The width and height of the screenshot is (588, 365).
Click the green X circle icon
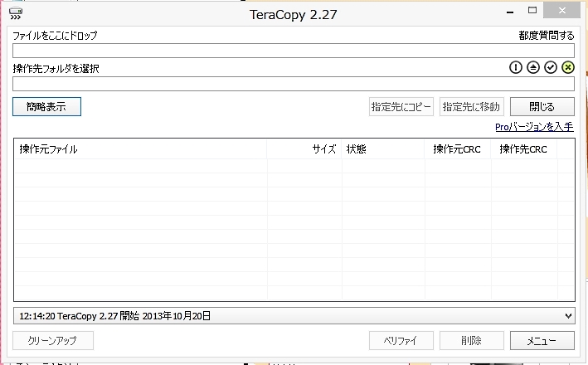568,67
